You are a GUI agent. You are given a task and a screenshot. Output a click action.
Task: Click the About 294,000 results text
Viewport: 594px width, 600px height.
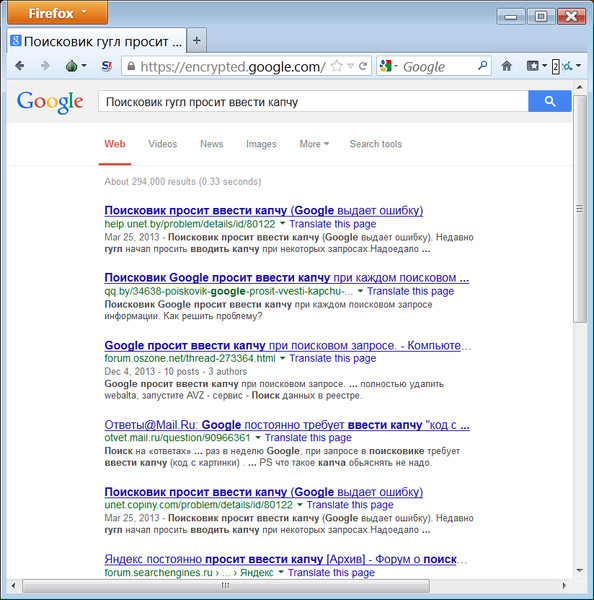183,181
